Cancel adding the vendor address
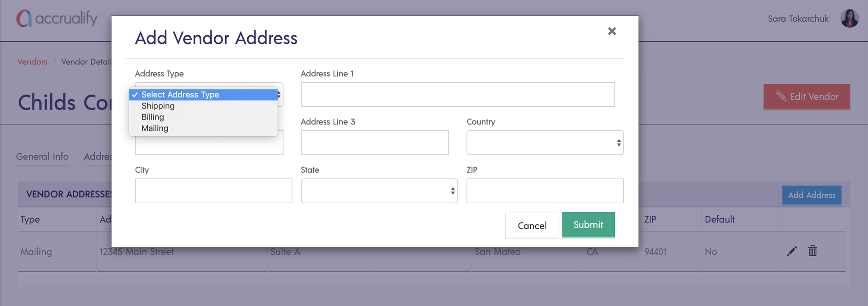Viewport: 868px width, 306px height. click(532, 225)
